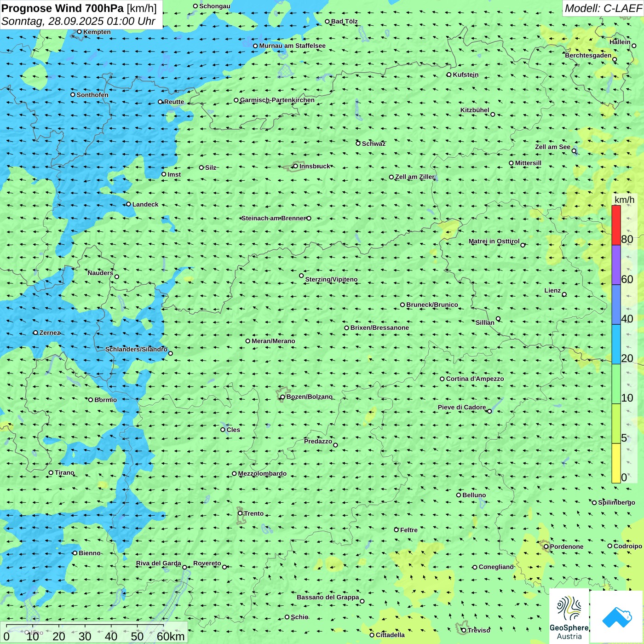Image resolution: width=644 pixels, height=644 pixels.
Task: Click the purple 60 km/h legend color
Action: [616, 265]
